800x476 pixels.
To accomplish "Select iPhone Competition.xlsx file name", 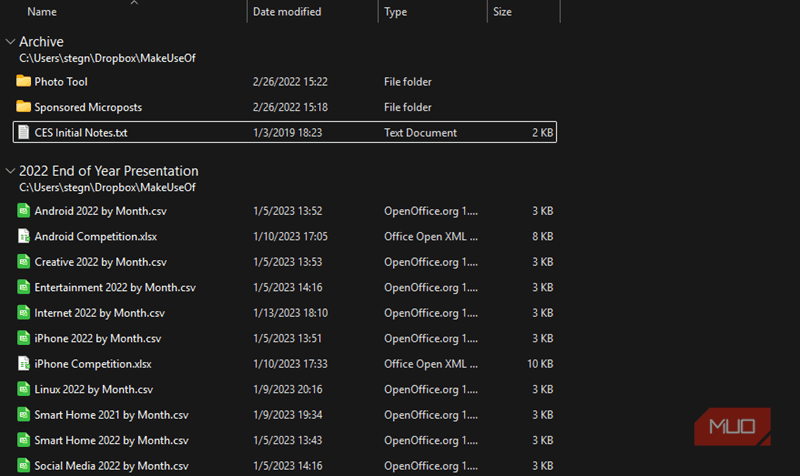I will (x=93, y=364).
